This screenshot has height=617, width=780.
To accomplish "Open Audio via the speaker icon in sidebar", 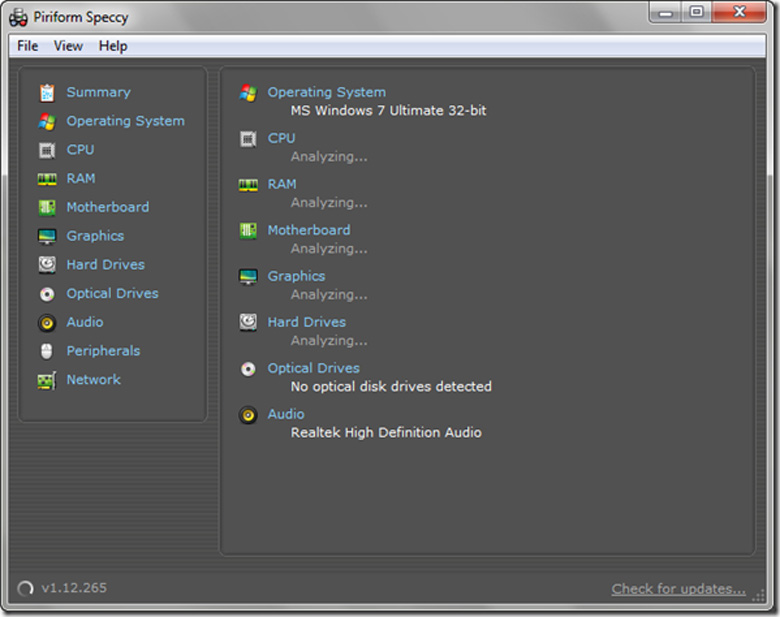I will point(47,323).
